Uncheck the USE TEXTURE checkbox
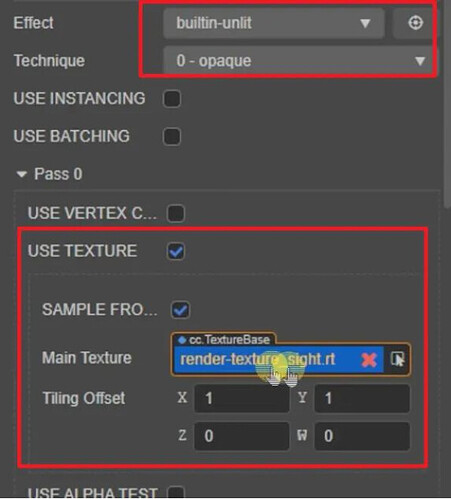Image resolution: width=451 pixels, height=499 pixels. click(176, 251)
